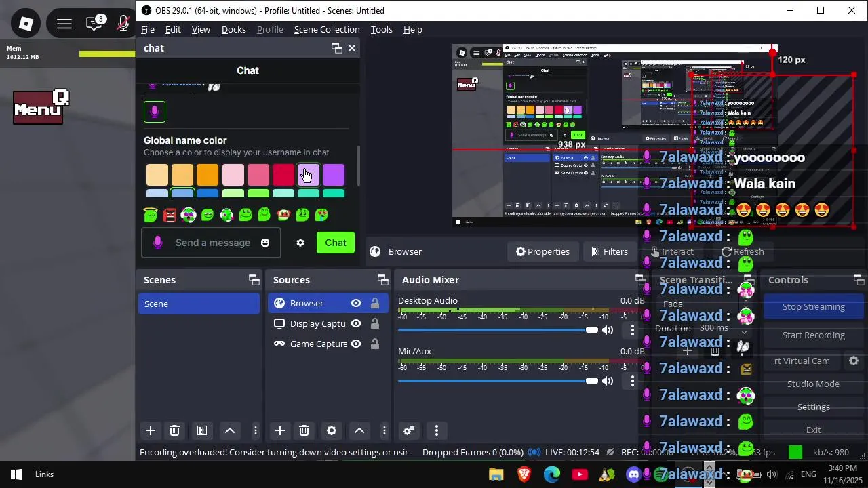Open Brave browser from the taskbar

tap(524, 474)
